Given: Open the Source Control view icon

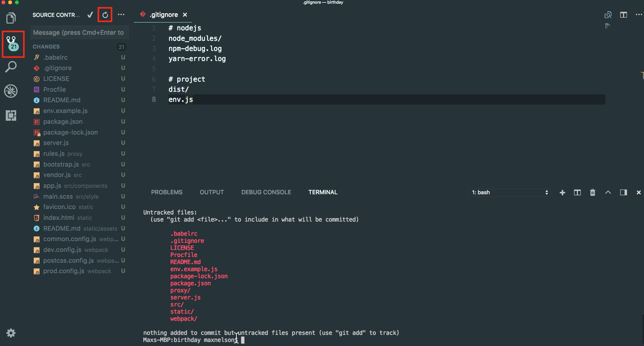Looking at the screenshot, I should (x=13, y=44).
